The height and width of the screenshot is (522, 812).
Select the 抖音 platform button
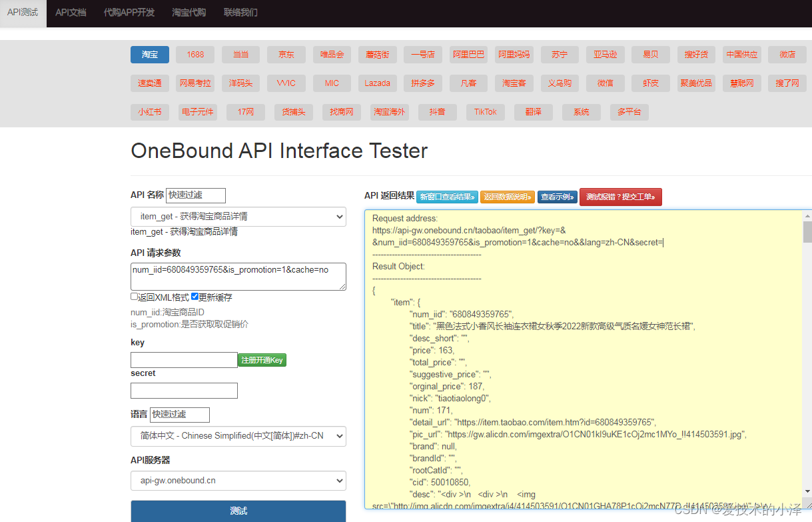438,112
